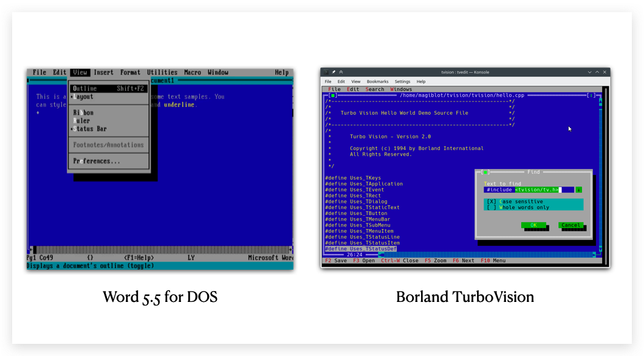Select Outline in Word View menu
The height and width of the screenshot is (356, 644).
pos(108,88)
